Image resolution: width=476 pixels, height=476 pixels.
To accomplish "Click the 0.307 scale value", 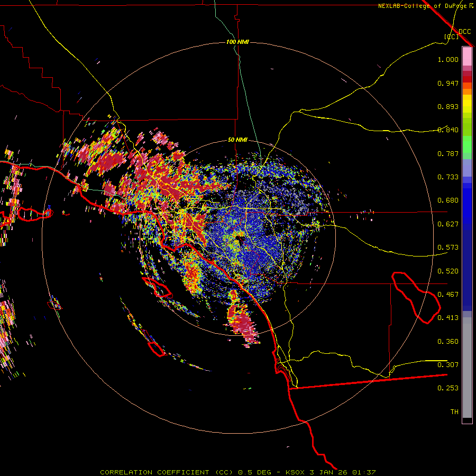I will [x=448, y=365].
